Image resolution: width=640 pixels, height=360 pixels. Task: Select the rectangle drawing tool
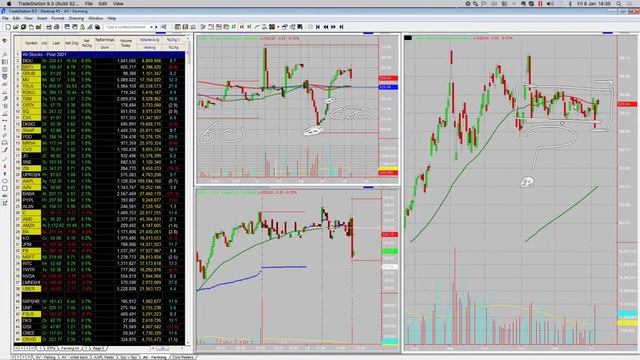pyautogui.click(x=5, y=188)
